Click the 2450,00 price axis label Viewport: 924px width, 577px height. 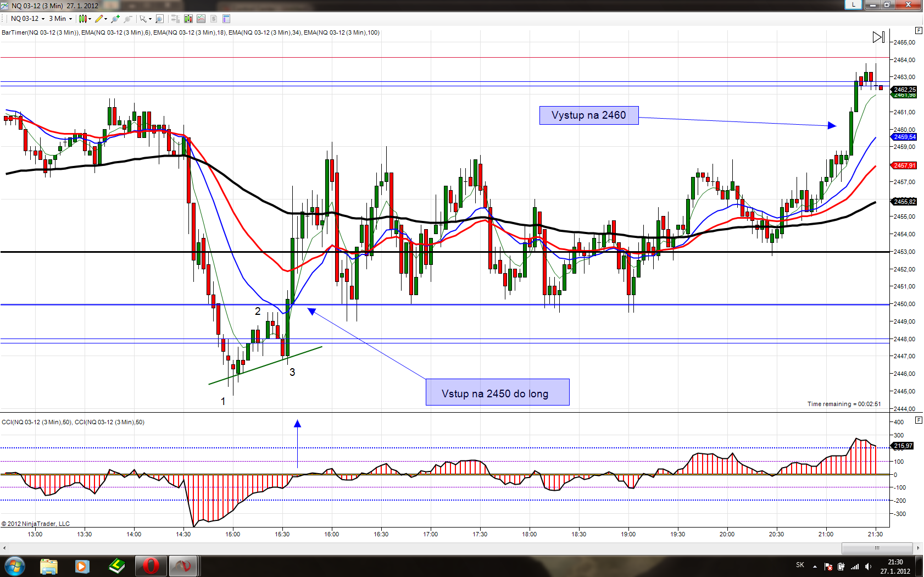[904, 304]
